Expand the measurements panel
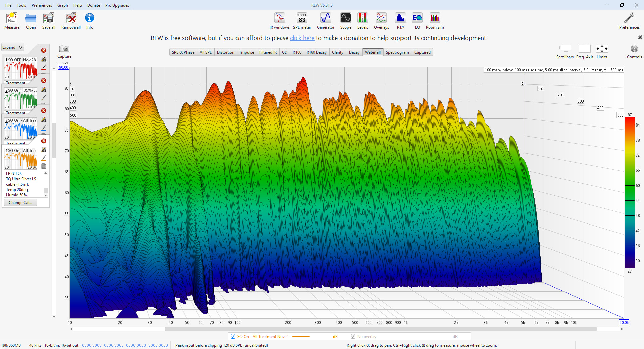This screenshot has width=644, height=349. 12,47
